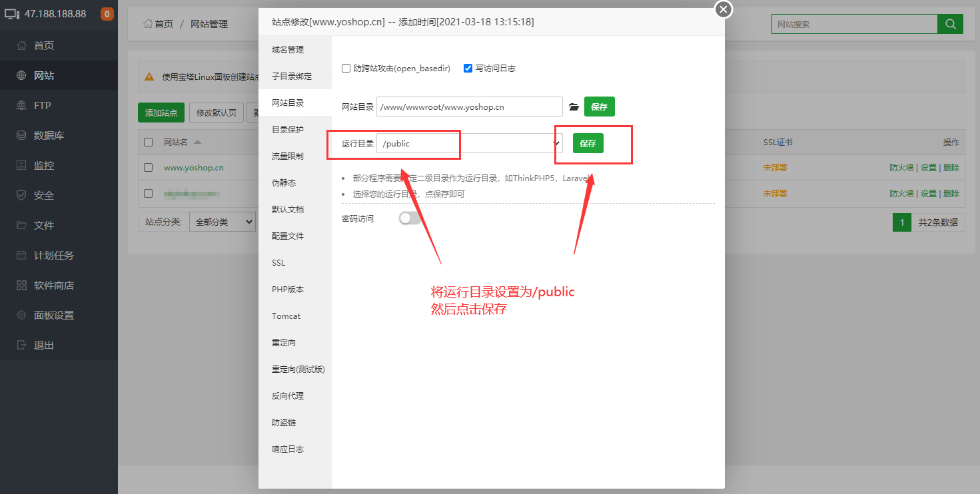This screenshot has height=494, width=980.
Task: Click the 数据库 database icon
Action: (x=21, y=136)
